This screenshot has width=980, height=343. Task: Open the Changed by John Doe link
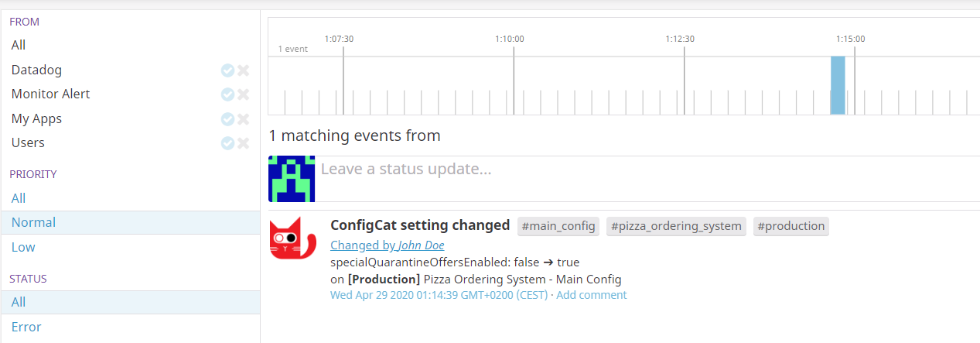pyautogui.click(x=387, y=245)
